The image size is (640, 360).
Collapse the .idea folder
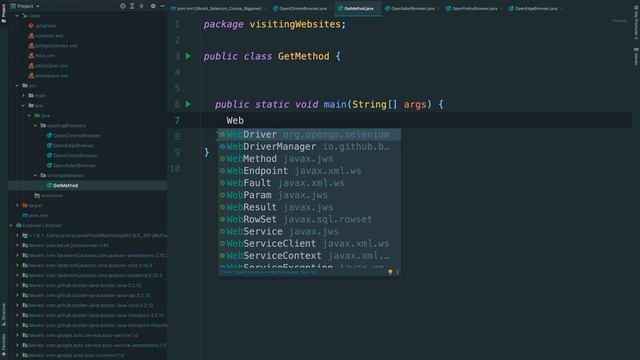pyautogui.click(x=17, y=16)
